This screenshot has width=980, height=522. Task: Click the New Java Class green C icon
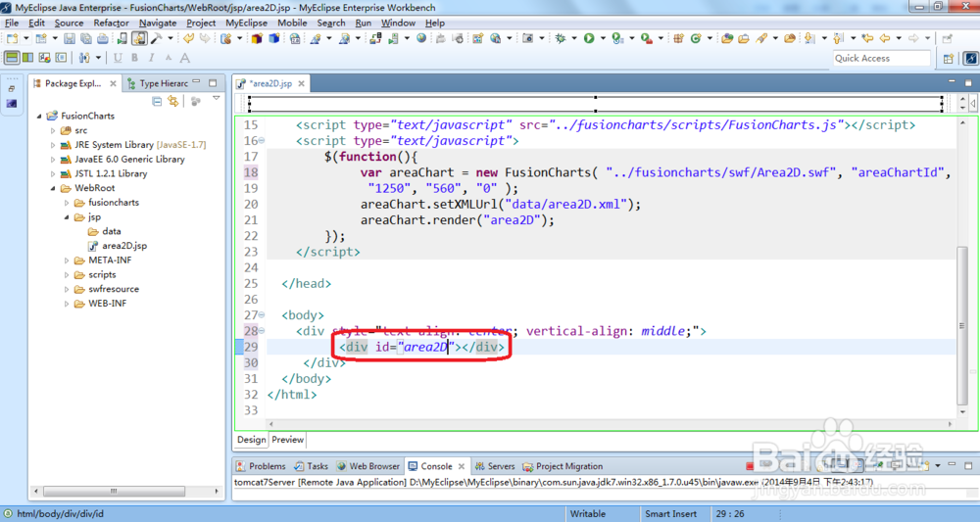point(696,39)
